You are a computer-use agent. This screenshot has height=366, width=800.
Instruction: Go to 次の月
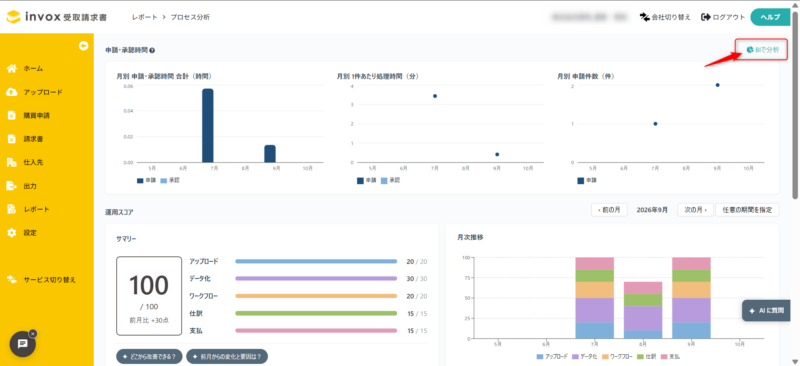(x=695, y=210)
